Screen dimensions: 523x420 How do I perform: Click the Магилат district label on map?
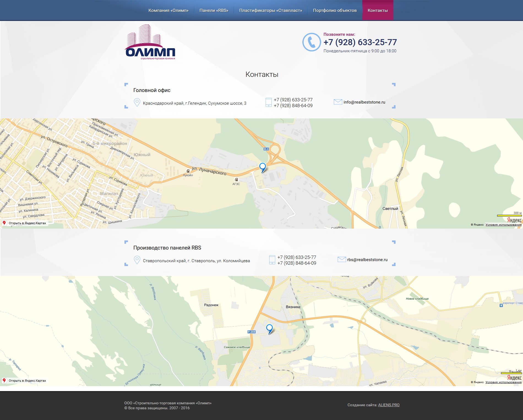pos(109,194)
